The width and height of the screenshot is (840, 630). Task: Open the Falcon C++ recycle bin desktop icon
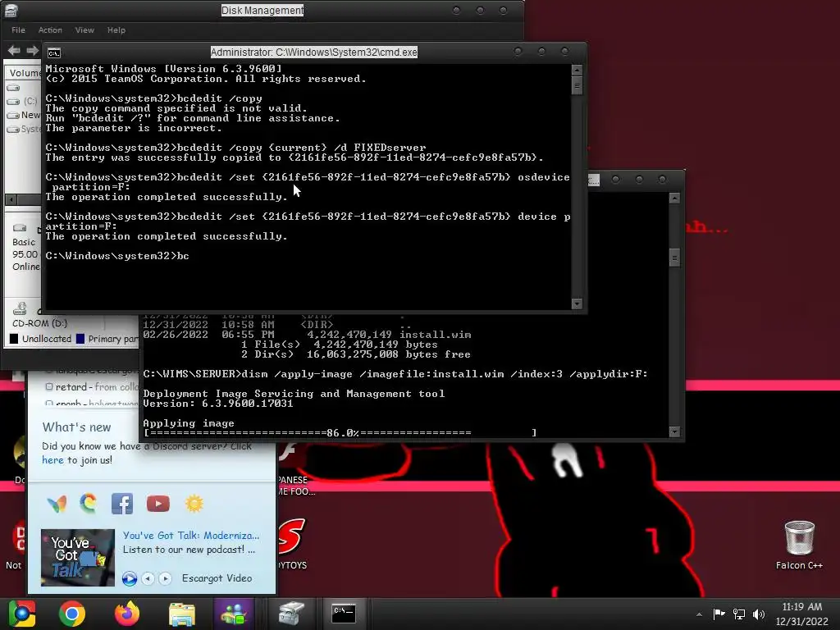point(799,545)
